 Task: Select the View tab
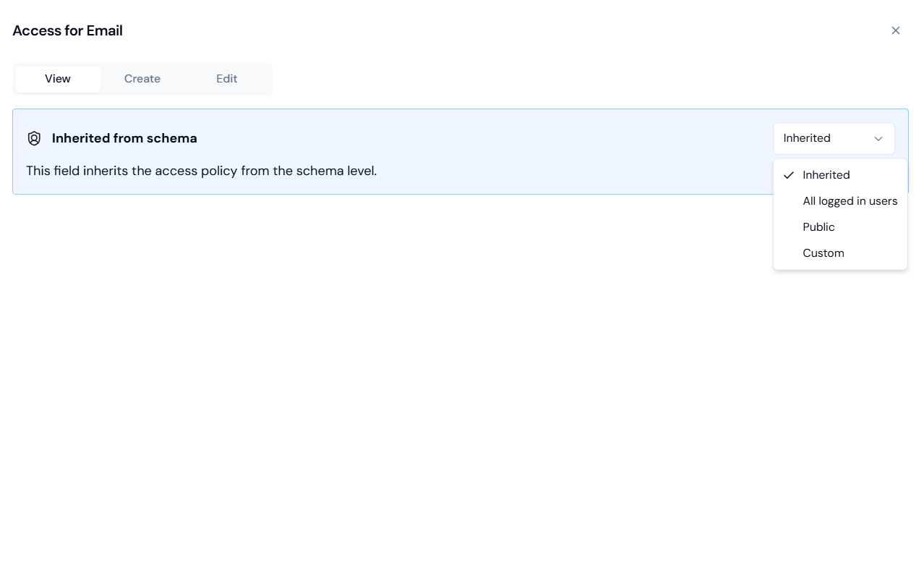(57, 78)
